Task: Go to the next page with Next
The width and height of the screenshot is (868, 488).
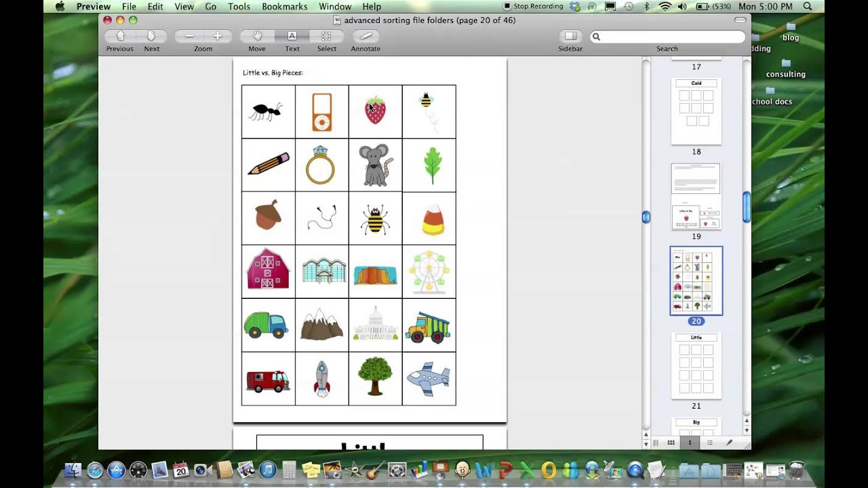Action: [151, 36]
